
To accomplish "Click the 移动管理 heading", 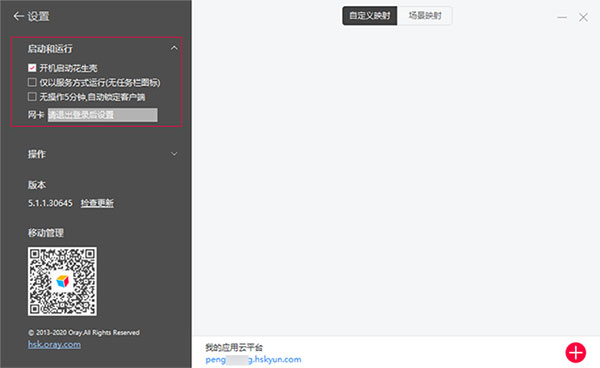I will [46, 233].
